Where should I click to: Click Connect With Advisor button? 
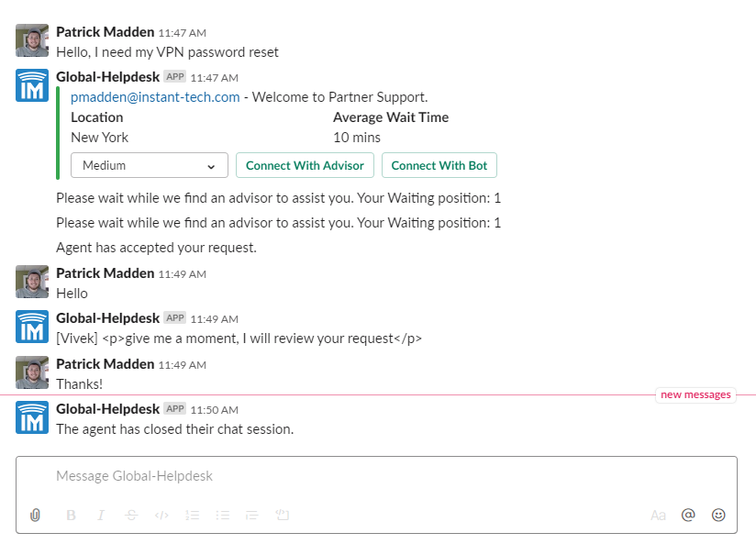[305, 165]
